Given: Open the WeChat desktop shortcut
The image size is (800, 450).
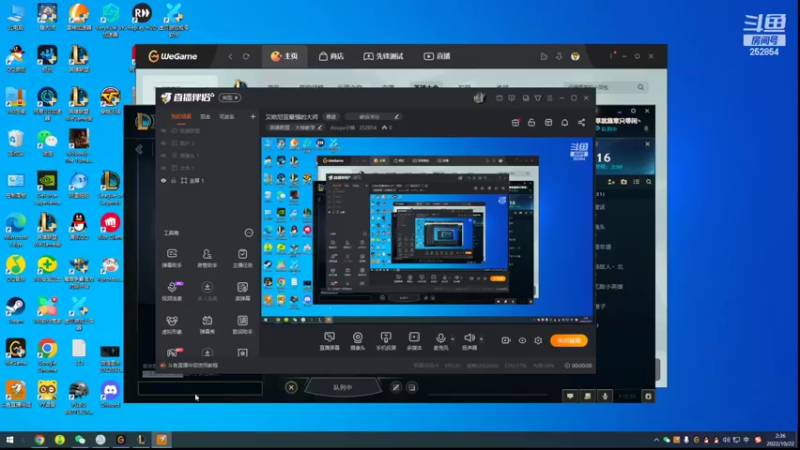Looking at the screenshot, I should coord(47,143).
